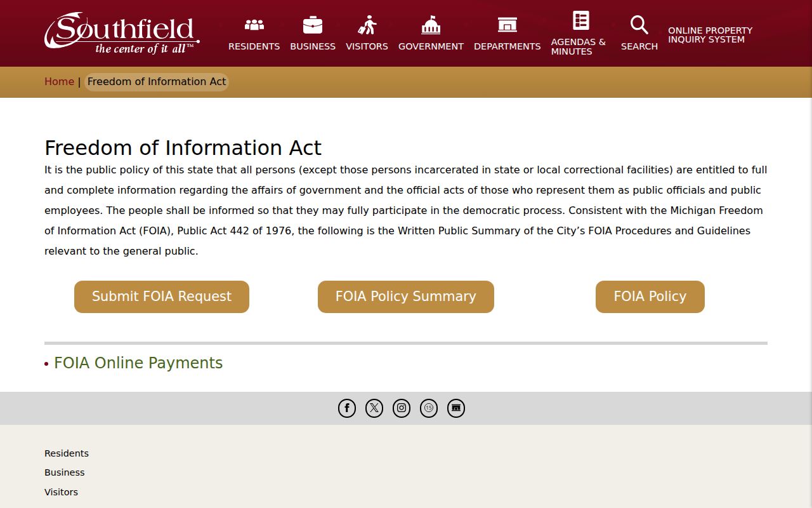Follow the footer Residents link
The image size is (812, 508).
click(x=67, y=453)
